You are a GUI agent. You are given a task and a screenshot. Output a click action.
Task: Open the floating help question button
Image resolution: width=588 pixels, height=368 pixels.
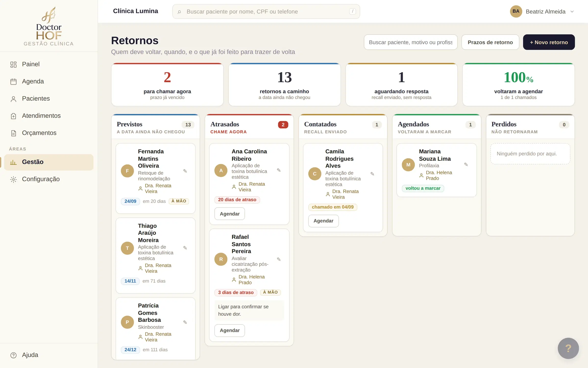tap(568, 348)
